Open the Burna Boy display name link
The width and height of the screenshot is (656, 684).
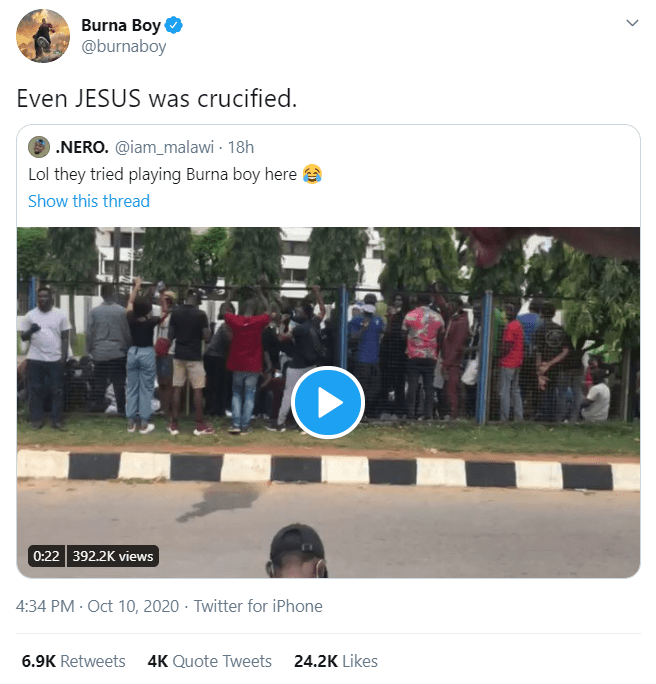120,25
